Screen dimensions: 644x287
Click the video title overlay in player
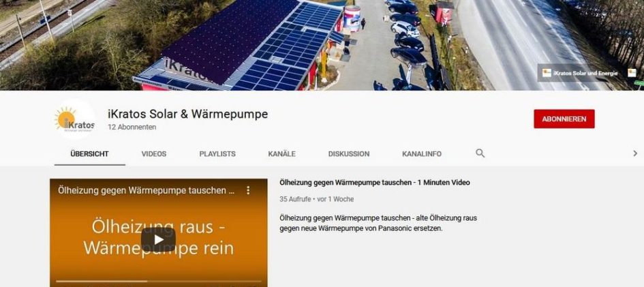[147, 190]
